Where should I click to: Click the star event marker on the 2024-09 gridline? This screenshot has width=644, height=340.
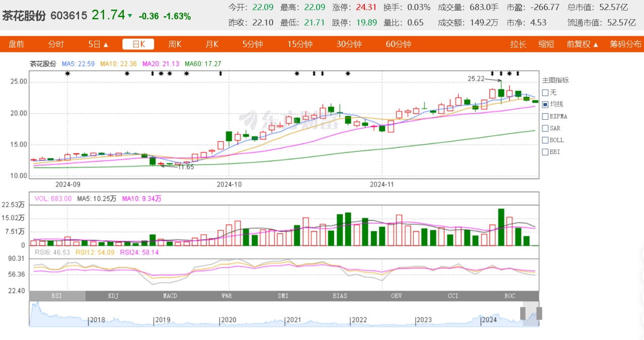pyautogui.click(x=68, y=73)
